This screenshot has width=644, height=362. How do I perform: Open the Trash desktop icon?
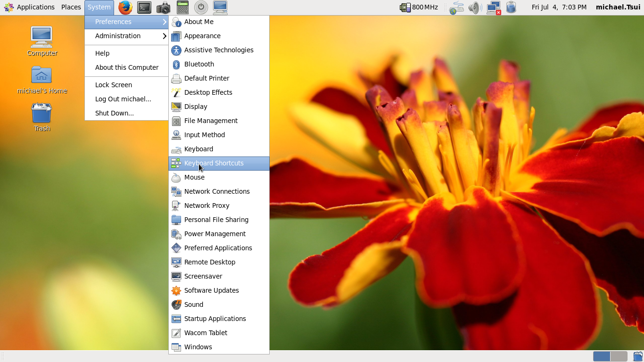[x=41, y=114]
